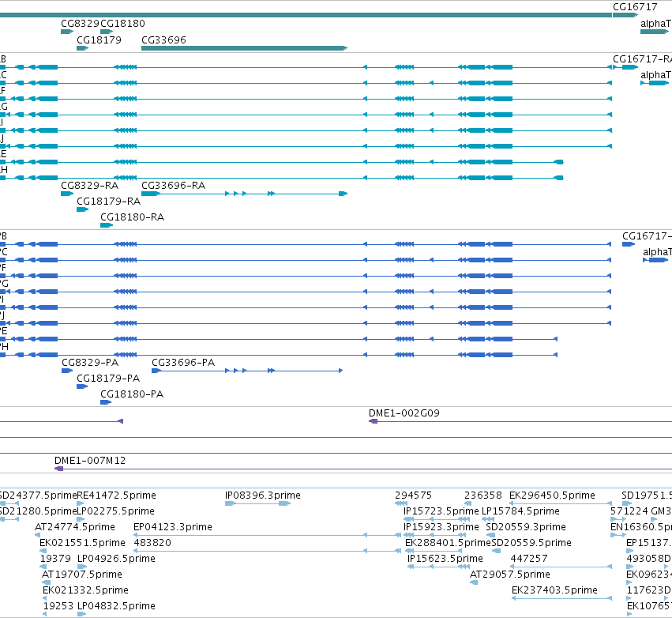
Task: Click the long CG33696 gene bar
Action: (x=244, y=48)
